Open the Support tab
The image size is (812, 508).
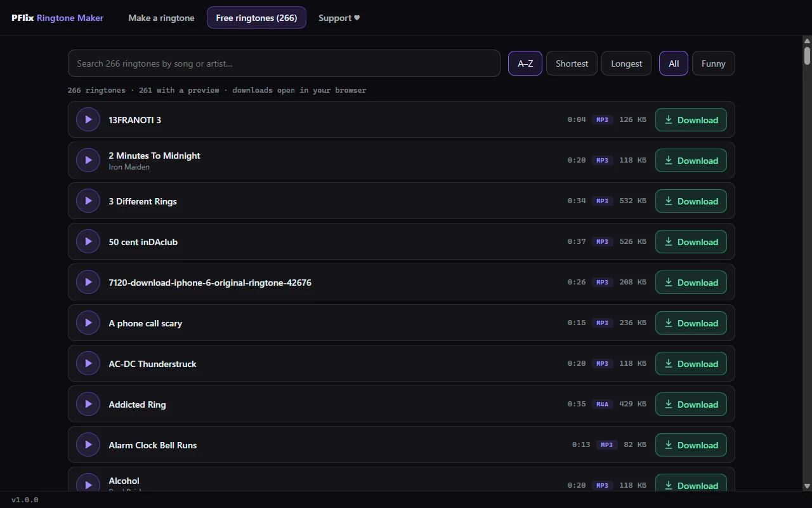pyautogui.click(x=339, y=18)
